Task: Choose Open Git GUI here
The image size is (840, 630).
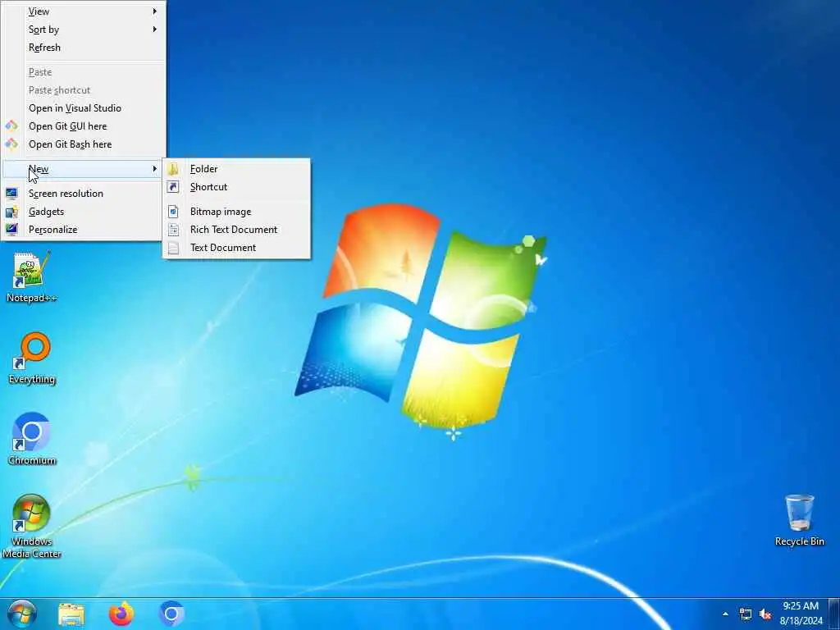Action: point(83,126)
